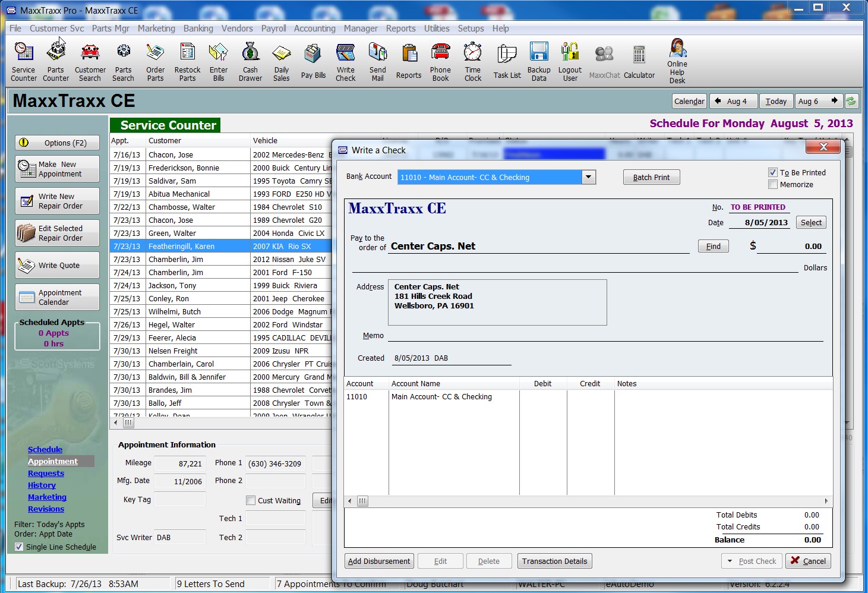Open the Service Counter toolbar icon

24,61
